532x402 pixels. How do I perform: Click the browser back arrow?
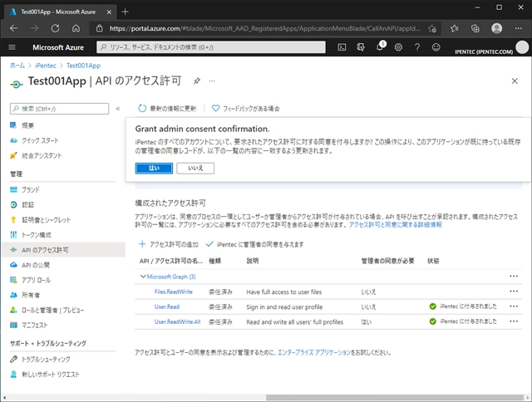pos(13,28)
